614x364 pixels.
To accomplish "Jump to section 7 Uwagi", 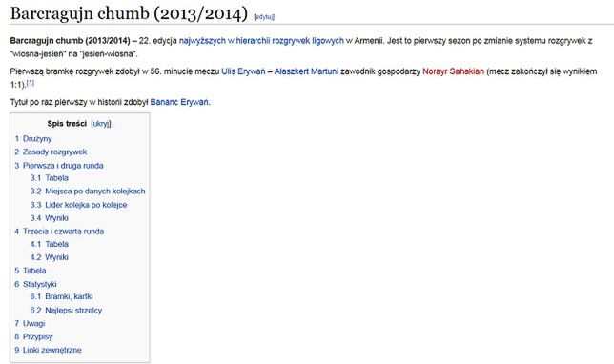I will (x=31, y=324).
